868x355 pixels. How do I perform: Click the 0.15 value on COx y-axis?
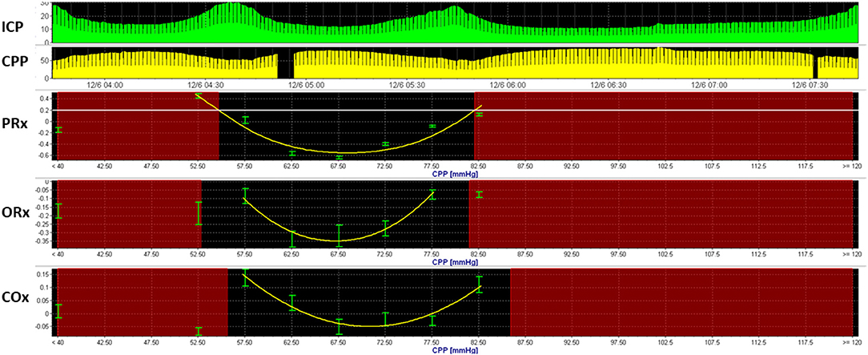[44, 273]
